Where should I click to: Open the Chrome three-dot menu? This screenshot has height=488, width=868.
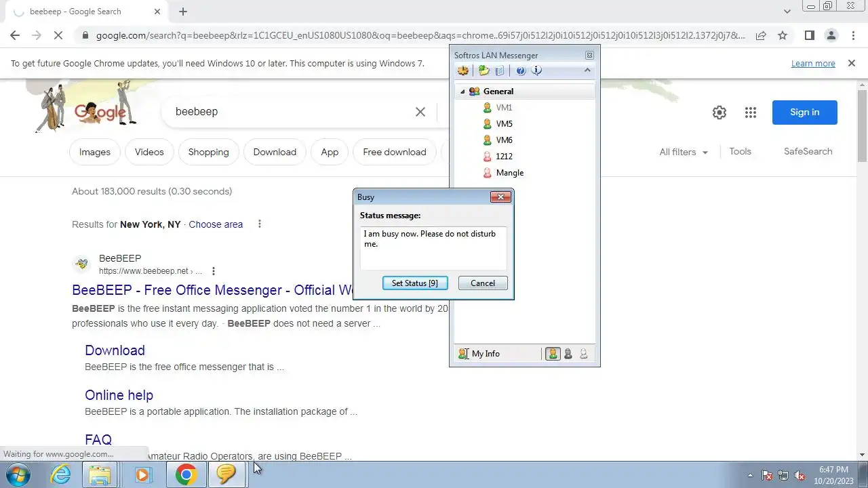point(852,35)
